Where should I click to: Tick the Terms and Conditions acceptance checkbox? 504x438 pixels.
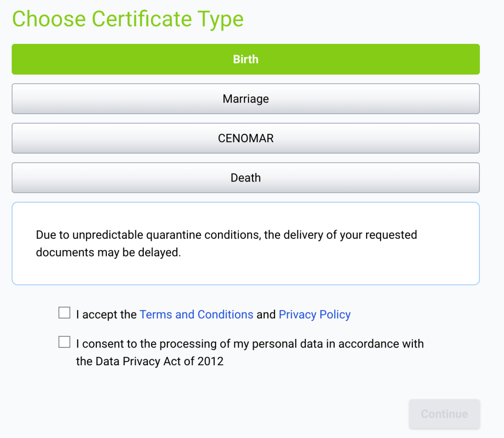[x=64, y=313]
